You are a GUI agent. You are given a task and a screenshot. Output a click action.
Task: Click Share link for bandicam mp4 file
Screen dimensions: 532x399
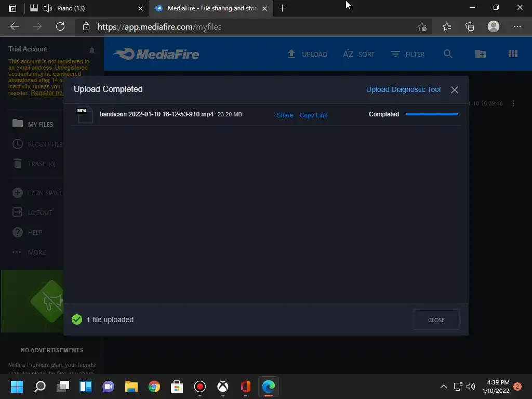pyautogui.click(x=285, y=115)
